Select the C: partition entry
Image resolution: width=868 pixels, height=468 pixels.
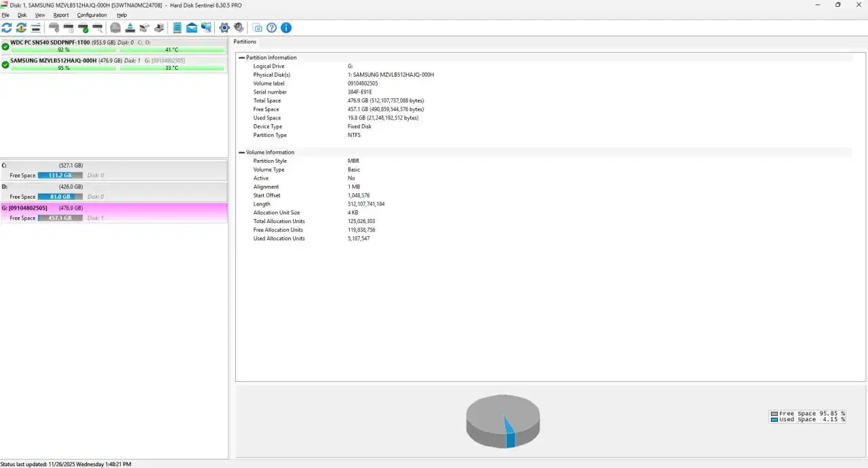tap(41, 165)
